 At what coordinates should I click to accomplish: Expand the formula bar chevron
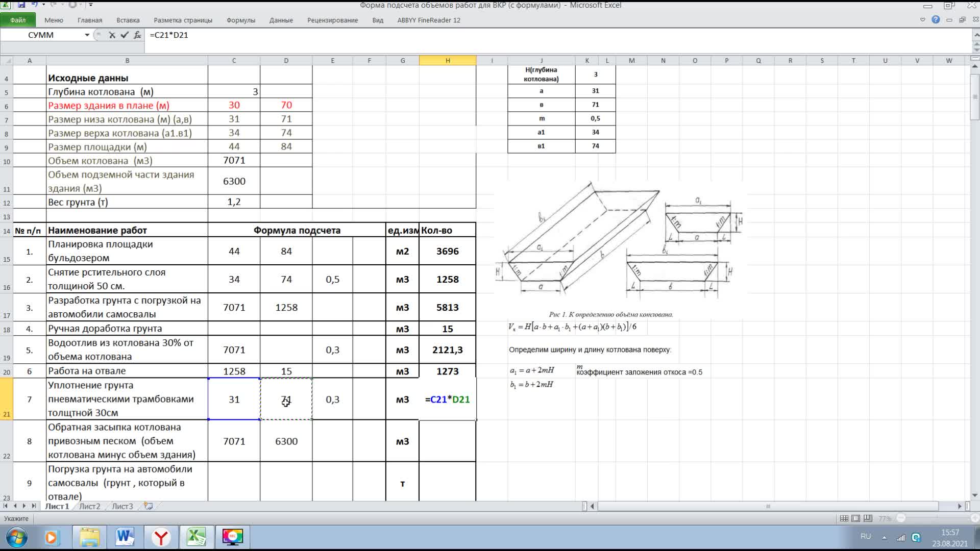pyautogui.click(x=977, y=35)
